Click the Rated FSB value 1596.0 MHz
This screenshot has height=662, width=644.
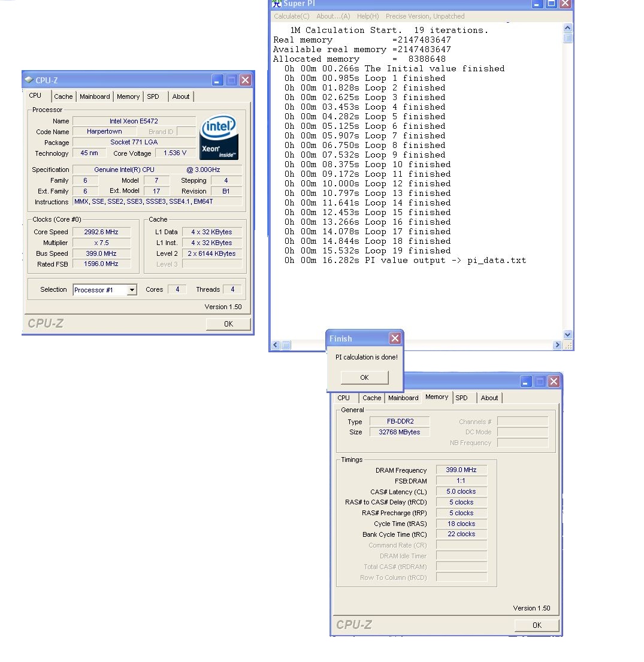[x=101, y=264]
